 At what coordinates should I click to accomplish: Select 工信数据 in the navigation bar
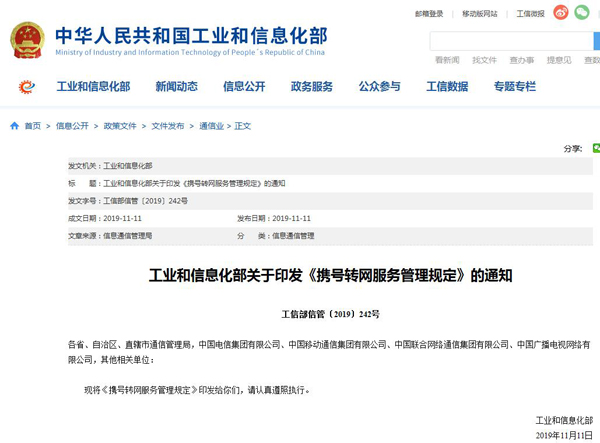(447, 87)
